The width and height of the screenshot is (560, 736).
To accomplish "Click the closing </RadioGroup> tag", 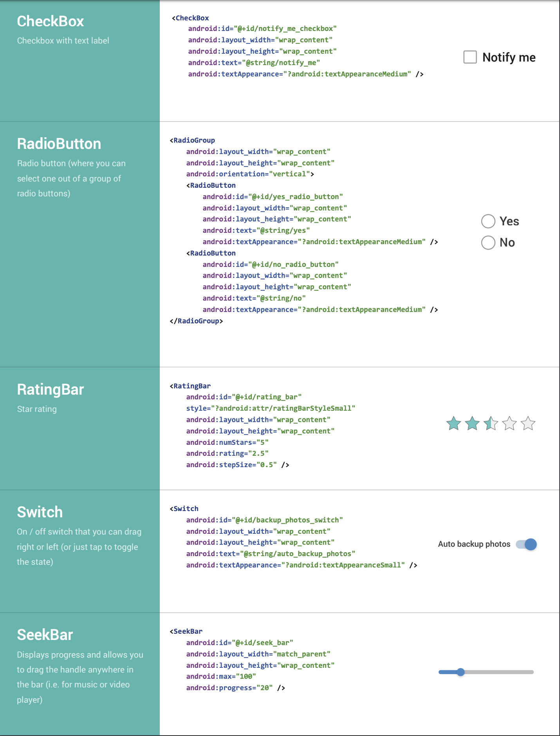I will [196, 321].
